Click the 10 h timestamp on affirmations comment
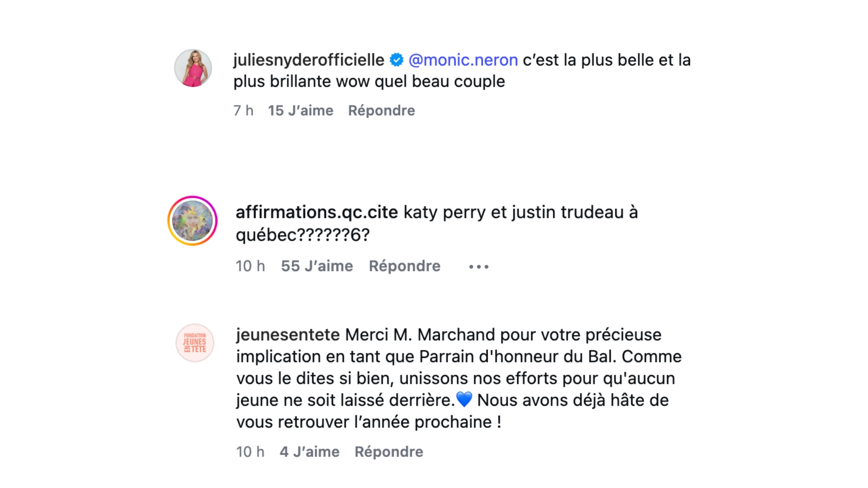The height and width of the screenshot is (488, 868). tap(250, 266)
